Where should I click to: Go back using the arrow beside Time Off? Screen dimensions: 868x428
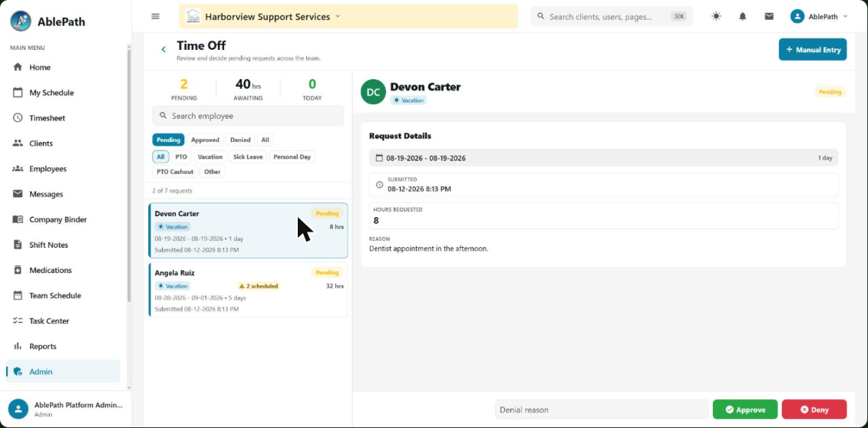(163, 49)
